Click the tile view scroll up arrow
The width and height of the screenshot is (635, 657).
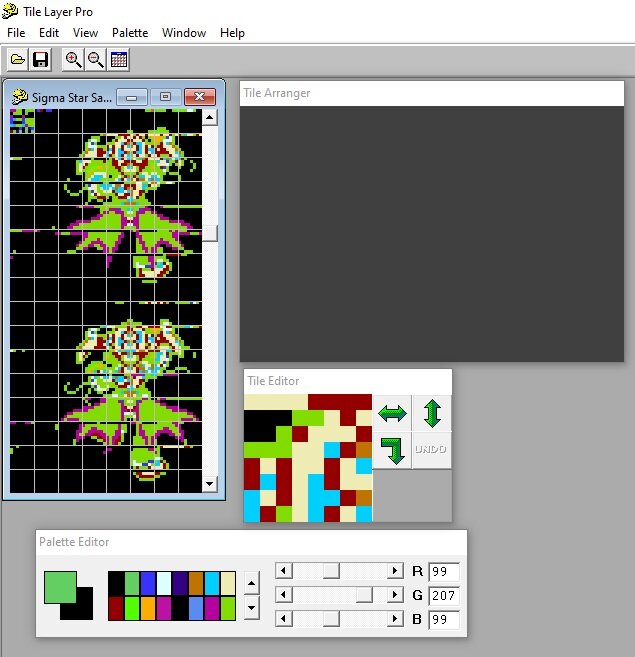point(210,117)
